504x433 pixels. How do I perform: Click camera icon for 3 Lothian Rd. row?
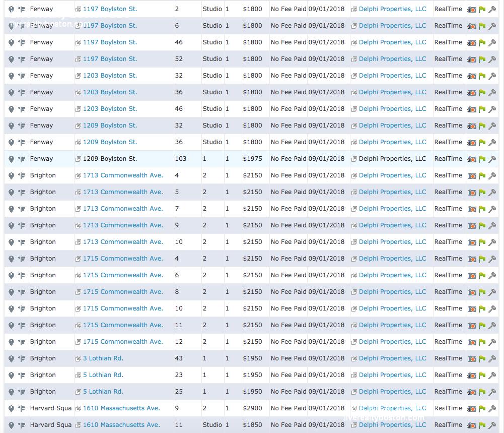(472, 359)
